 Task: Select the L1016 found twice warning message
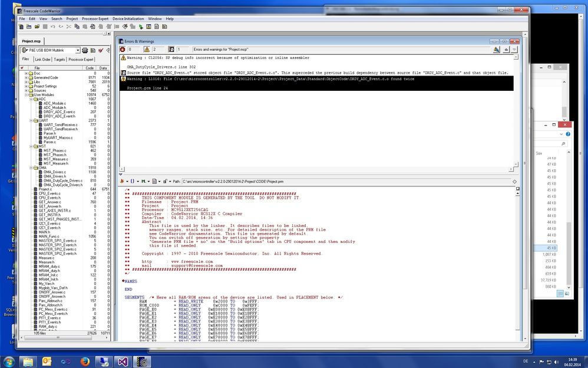tap(317, 83)
